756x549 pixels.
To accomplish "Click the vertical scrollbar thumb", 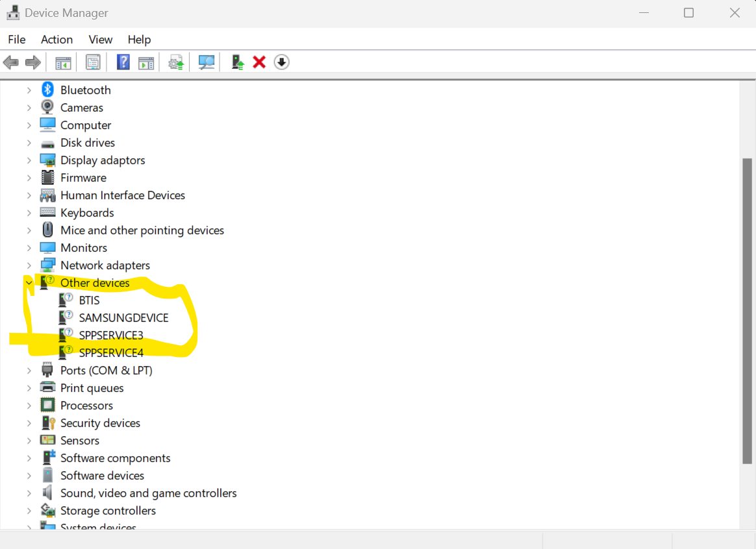I will (x=747, y=311).
